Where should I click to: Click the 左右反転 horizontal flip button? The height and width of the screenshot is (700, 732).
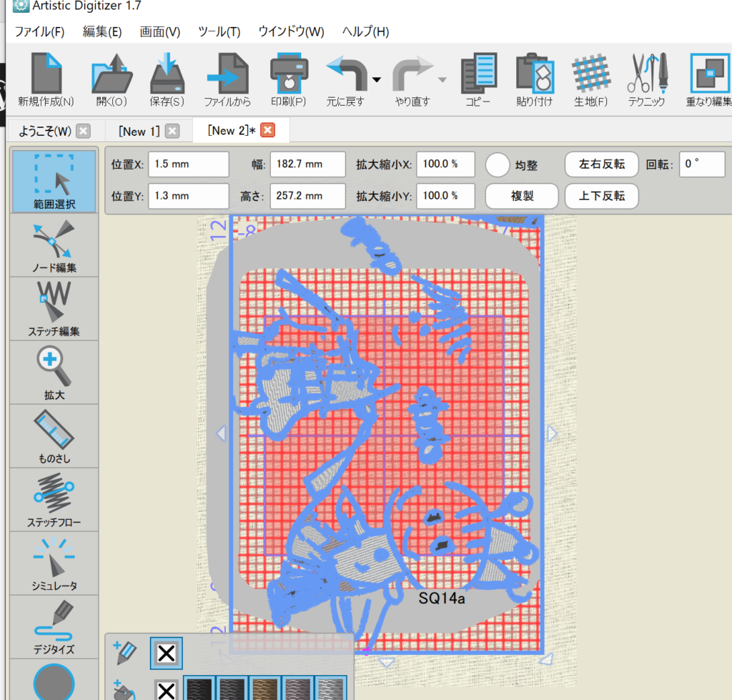tap(601, 164)
